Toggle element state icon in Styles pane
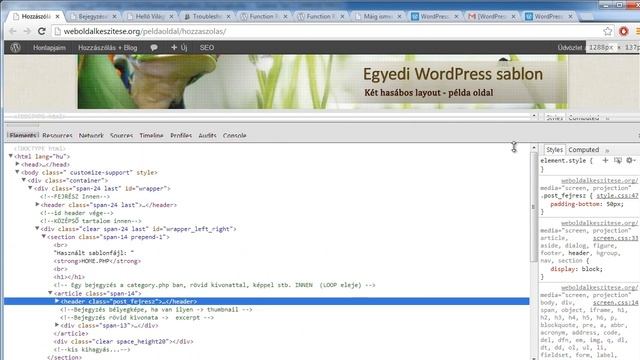Screen dimensions: 640x360 point(618,160)
